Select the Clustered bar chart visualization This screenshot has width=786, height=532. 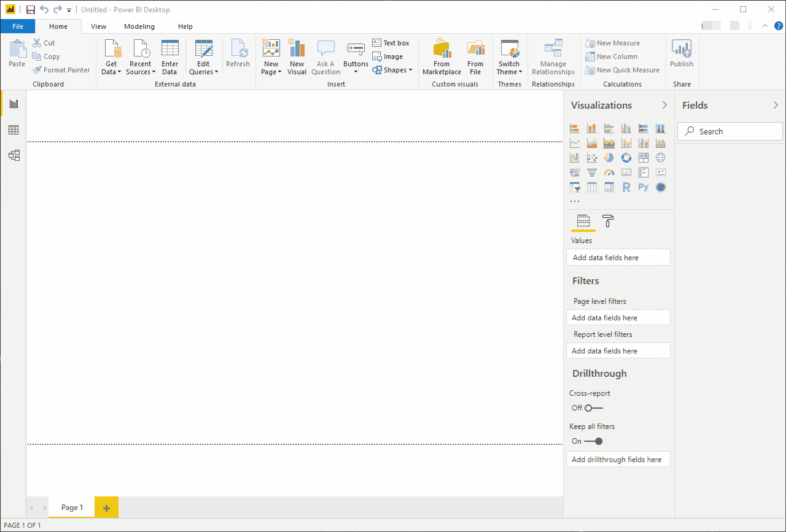609,128
